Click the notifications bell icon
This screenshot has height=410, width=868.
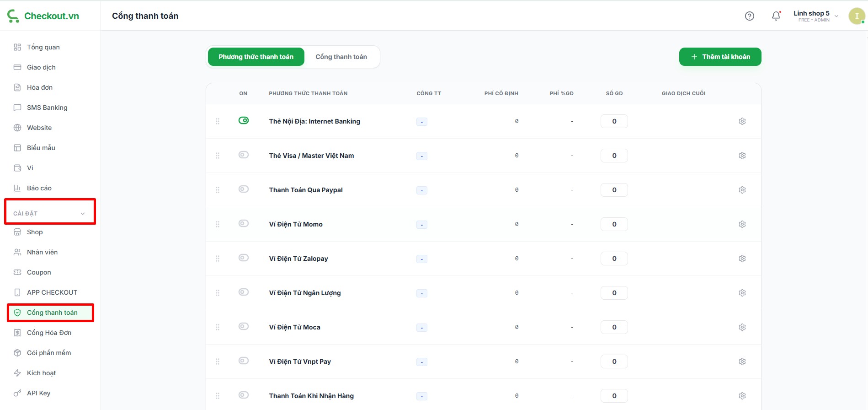click(776, 16)
